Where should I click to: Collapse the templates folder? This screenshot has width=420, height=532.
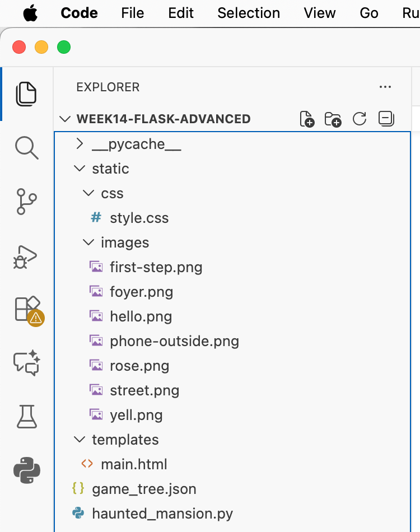click(125, 440)
